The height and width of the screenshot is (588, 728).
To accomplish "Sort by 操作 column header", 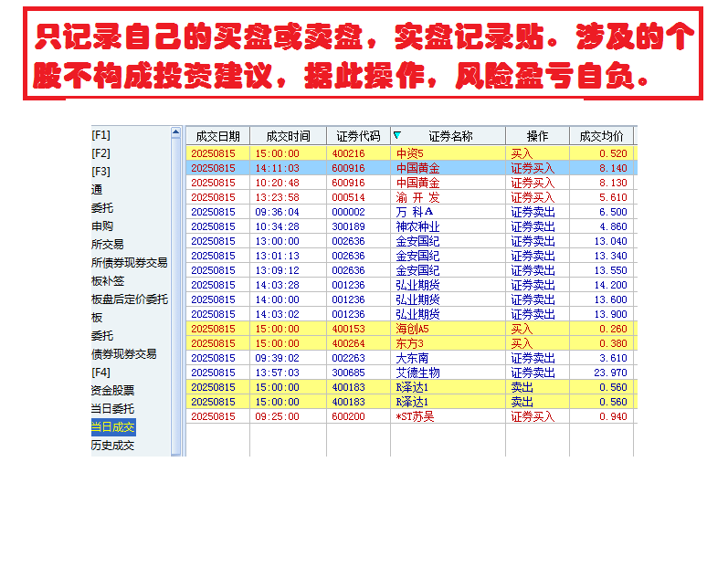I will [537, 136].
